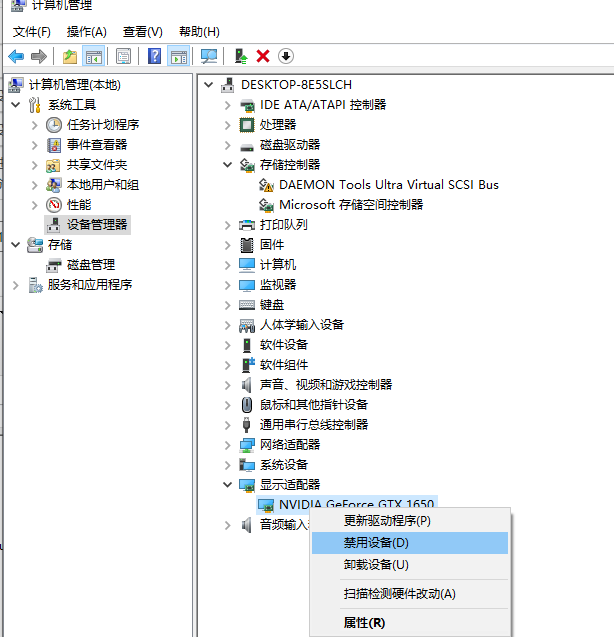Viewport: 614px width, 637px height.
Task: Click the 人体学输入设备 icon
Action: tap(247, 325)
